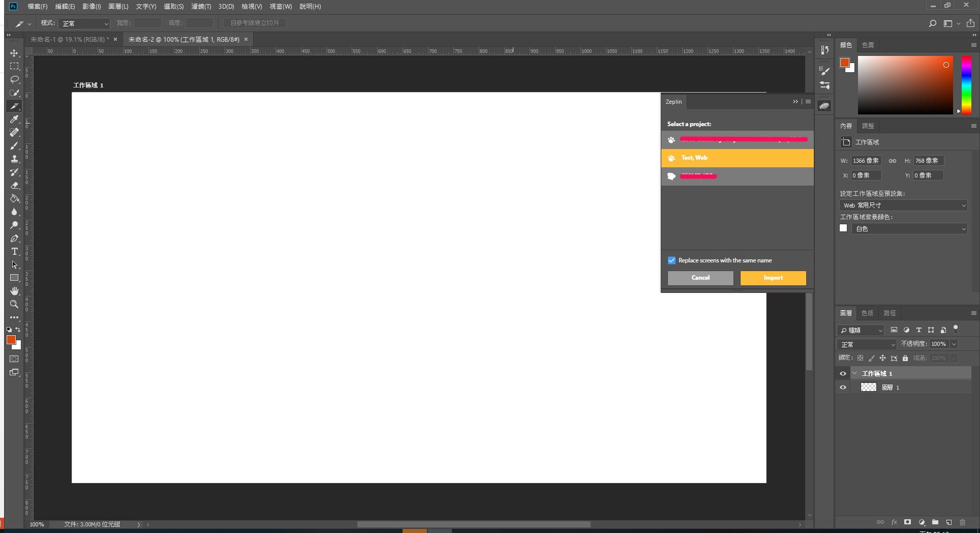This screenshot has height=533, width=980.
Task: Toggle Replace screens with the same name checkbox
Action: pyautogui.click(x=671, y=260)
